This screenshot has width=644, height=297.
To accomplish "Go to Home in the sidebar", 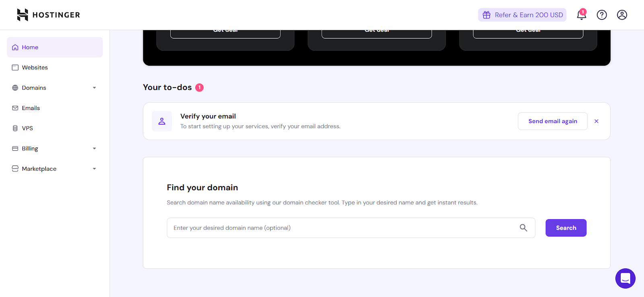I will [x=55, y=47].
